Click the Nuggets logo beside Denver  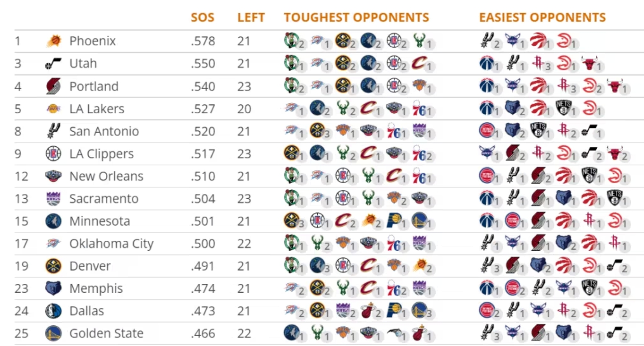point(54,266)
